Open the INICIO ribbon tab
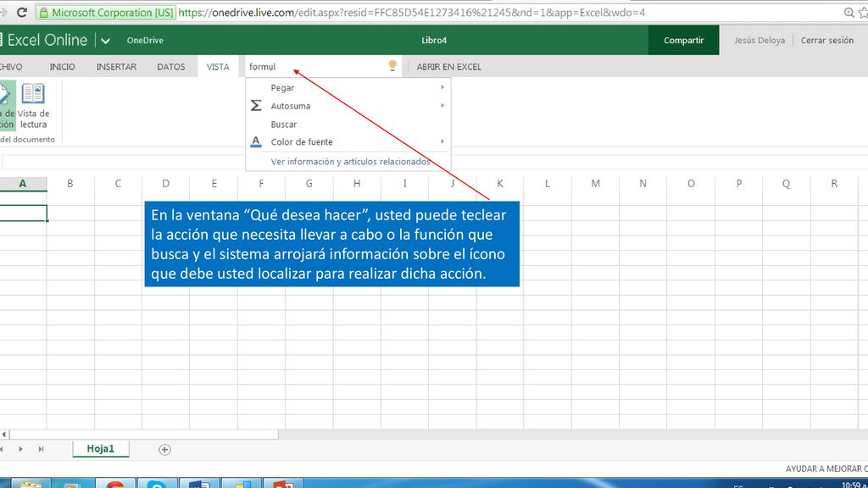868x488 pixels. point(62,66)
